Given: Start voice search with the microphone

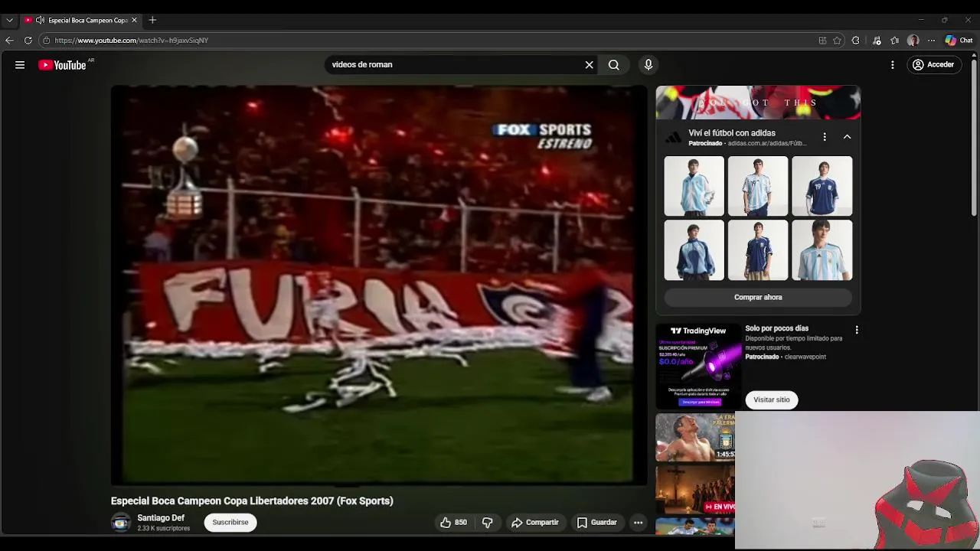Looking at the screenshot, I should [648, 65].
